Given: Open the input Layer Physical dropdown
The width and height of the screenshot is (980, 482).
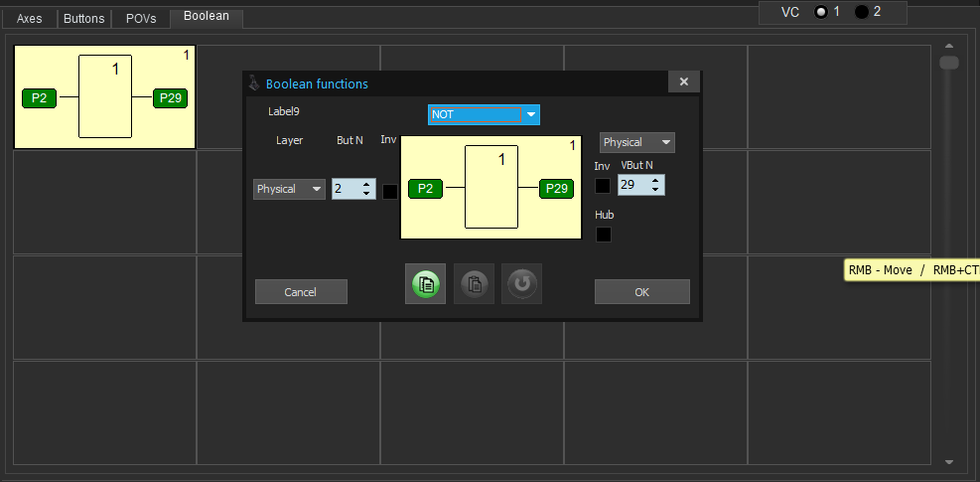Looking at the screenshot, I should point(289,189).
